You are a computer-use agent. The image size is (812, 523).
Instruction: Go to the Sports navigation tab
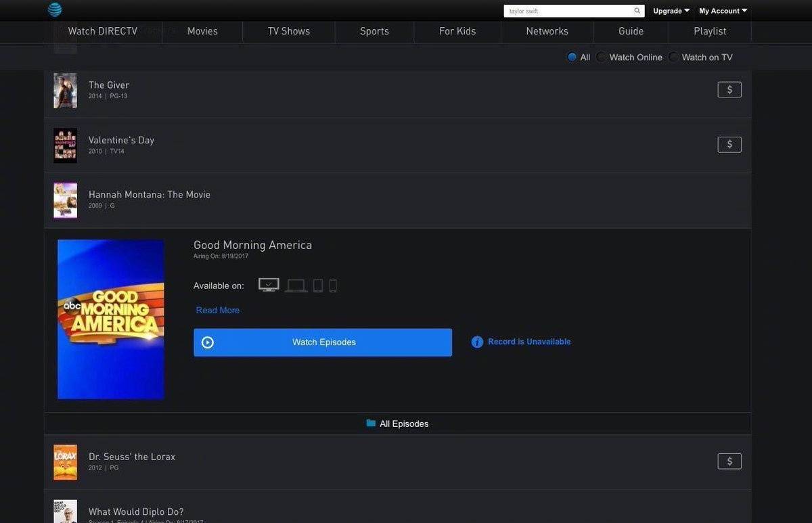pyautogui.click(x=374, y=31)
